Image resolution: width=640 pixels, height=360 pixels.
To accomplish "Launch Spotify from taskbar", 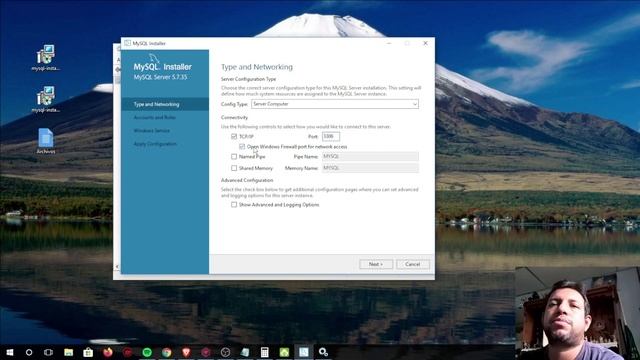I will coord(147,352).
